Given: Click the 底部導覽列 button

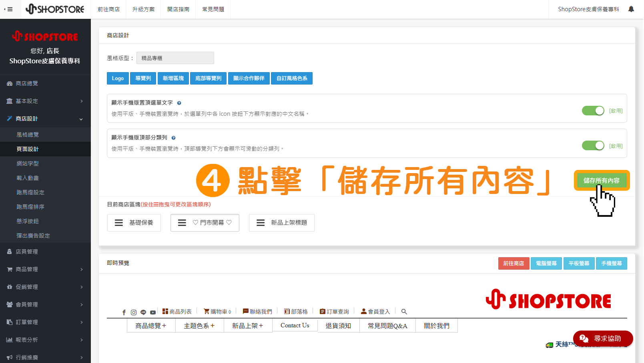Looking at the screenshot, I should pyautogui.click(x=209, y=78).
